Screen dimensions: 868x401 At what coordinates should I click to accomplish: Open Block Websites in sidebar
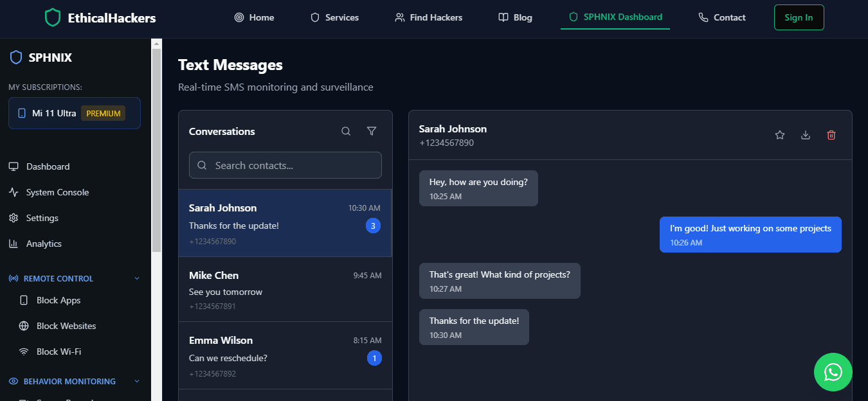coord(66,326)
